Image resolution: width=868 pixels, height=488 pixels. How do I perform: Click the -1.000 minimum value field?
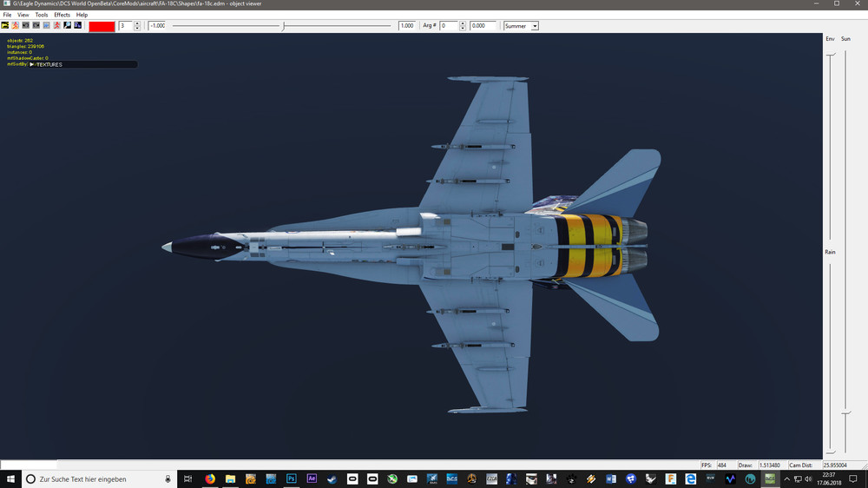(157, 26)
